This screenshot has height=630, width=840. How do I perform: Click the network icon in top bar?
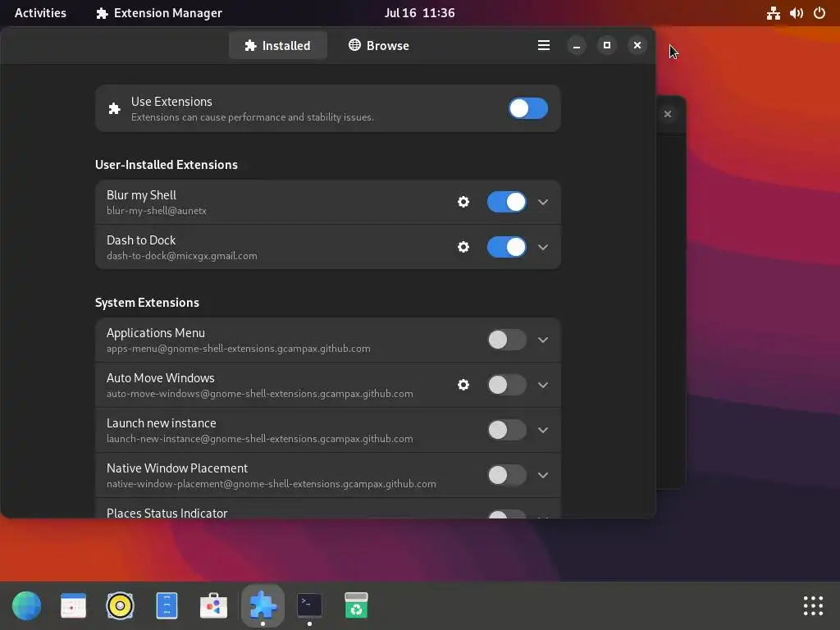[x=773, y=13]
